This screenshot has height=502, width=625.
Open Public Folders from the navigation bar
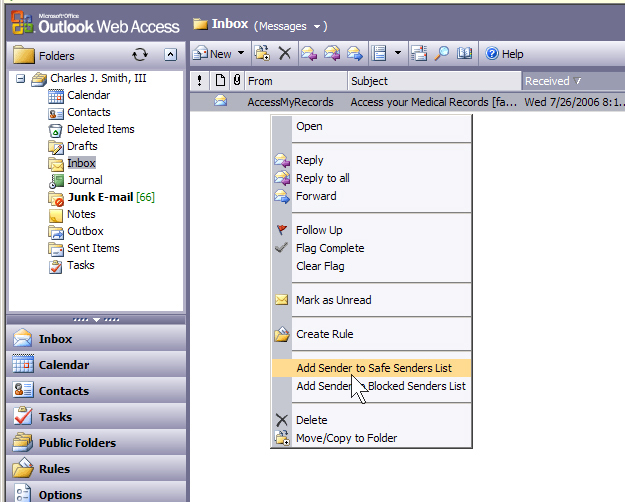click(x=96, y=443)
